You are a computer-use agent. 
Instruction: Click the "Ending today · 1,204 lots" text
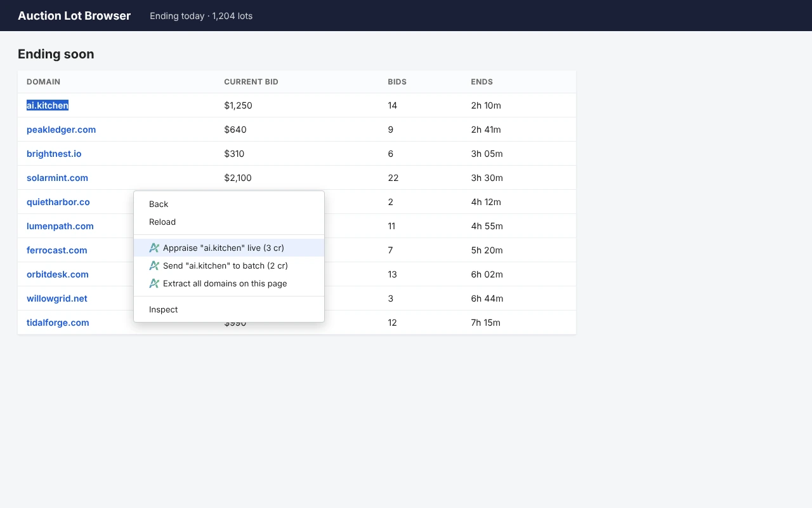coord(201,16)
